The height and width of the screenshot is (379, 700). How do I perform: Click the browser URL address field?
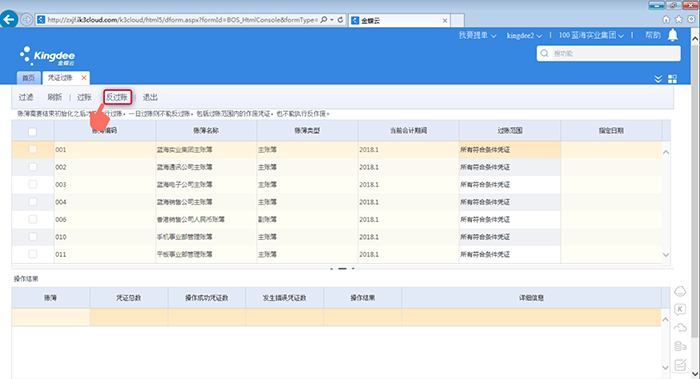click(x=182, y=20)
